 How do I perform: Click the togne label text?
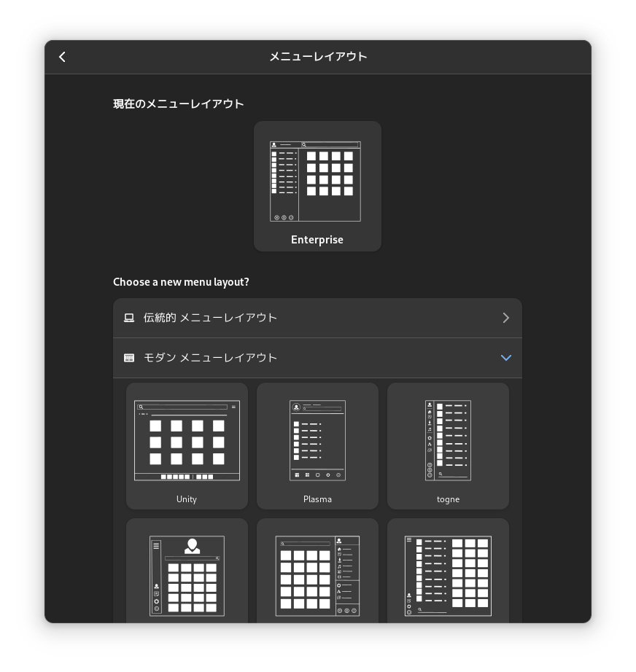coord(448,499)
